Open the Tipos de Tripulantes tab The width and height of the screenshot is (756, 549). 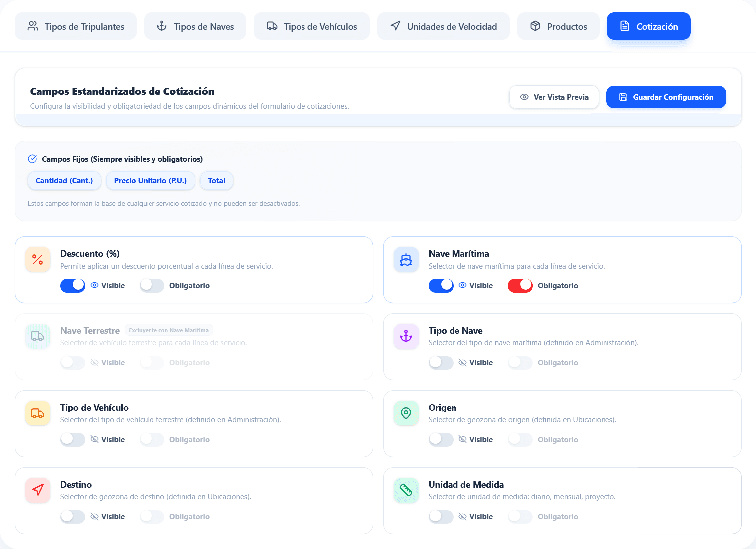(76, 26)
